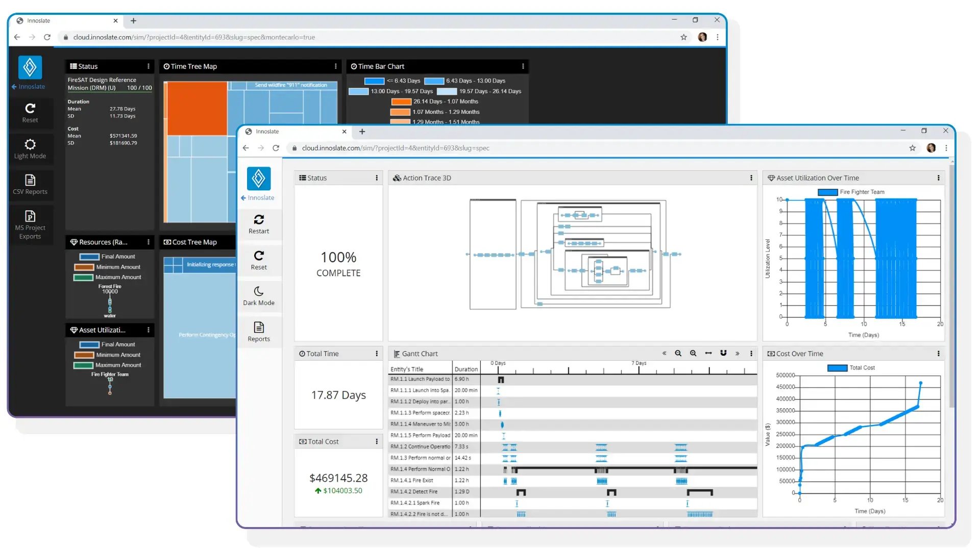Open Resources panel options menu in back window
The width and height of the screenshot is (980, 551).
pyautogui.click(x=149, y=242)
